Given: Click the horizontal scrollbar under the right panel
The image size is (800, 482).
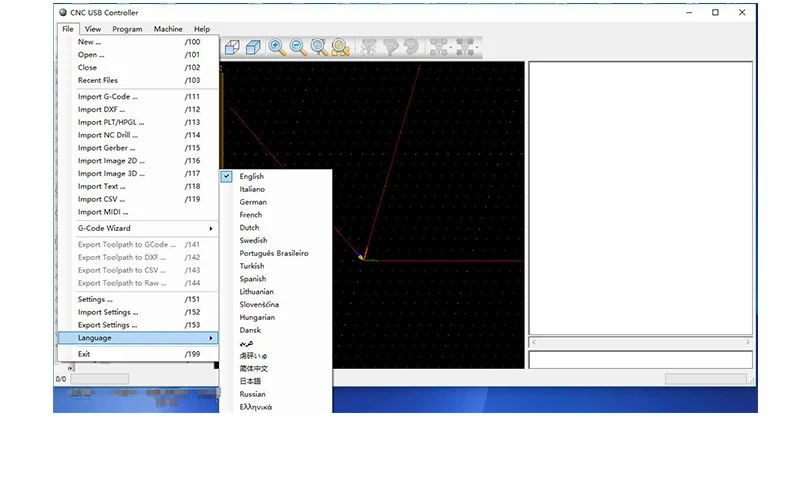Looking at the screenshot, I should point(640,342).
